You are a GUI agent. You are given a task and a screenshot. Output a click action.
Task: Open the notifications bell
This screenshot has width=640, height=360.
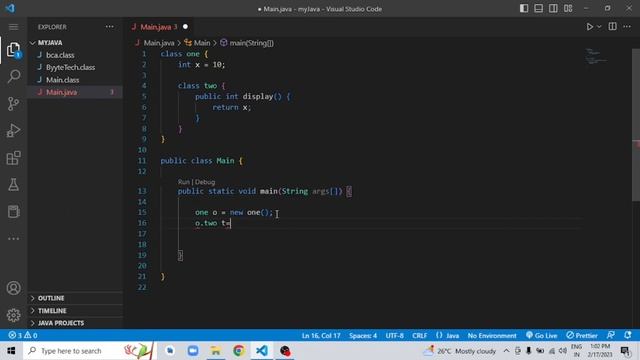pos(628,336)
